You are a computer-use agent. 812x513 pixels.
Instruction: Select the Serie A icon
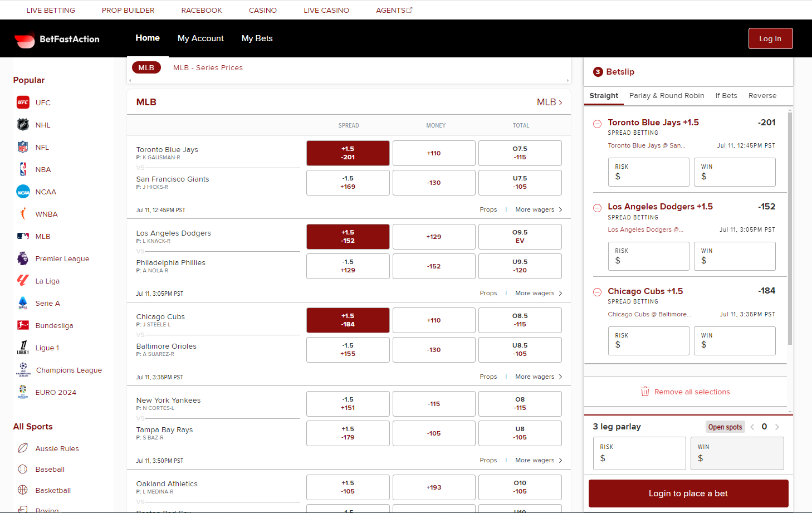23,303
